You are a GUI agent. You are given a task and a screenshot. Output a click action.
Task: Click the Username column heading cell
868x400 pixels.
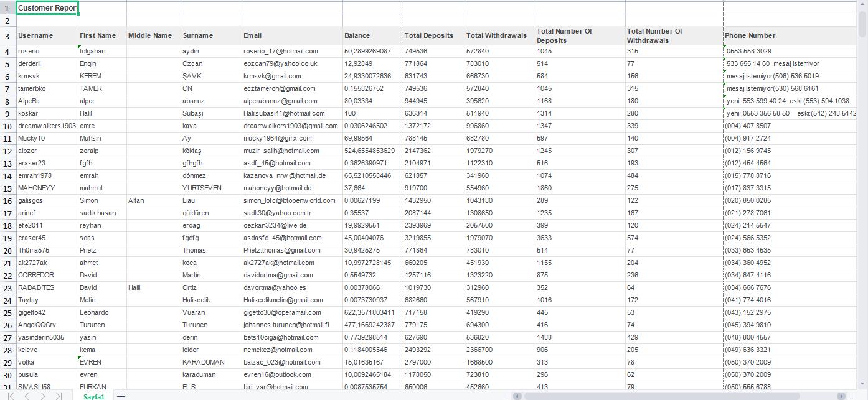47,36
